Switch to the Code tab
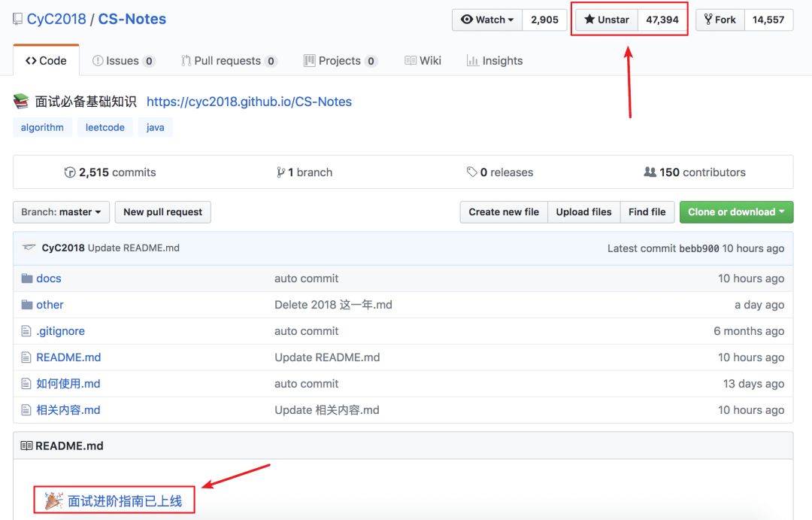Image resolution: width=812 pixels, height=520 pixels. [x=46, y=61]
